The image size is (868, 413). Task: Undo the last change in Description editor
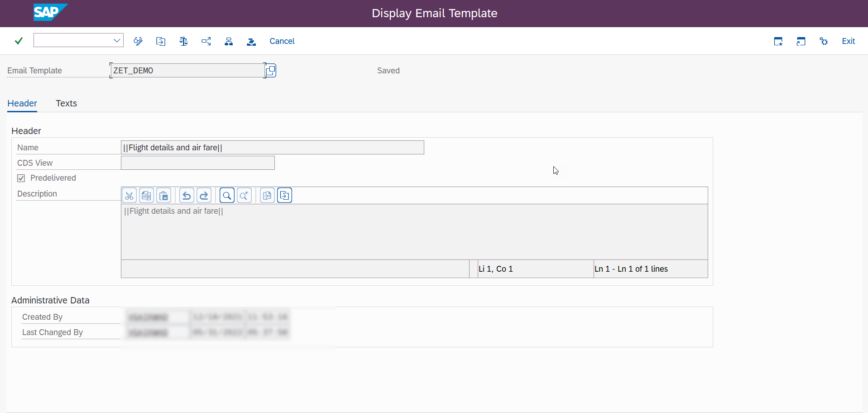pyautogui.click(x=186, y=195)
